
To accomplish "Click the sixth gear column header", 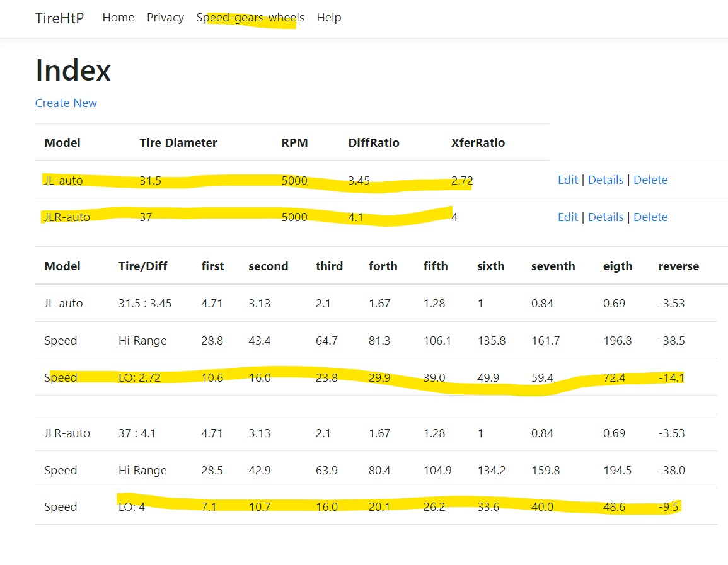I will pyautogui.click(x=491, y=266).
